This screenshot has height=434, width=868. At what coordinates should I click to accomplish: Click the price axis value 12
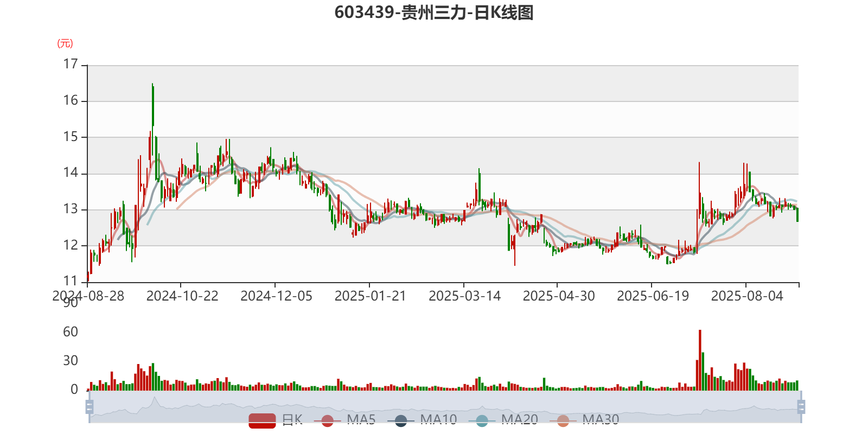(71, 245)
